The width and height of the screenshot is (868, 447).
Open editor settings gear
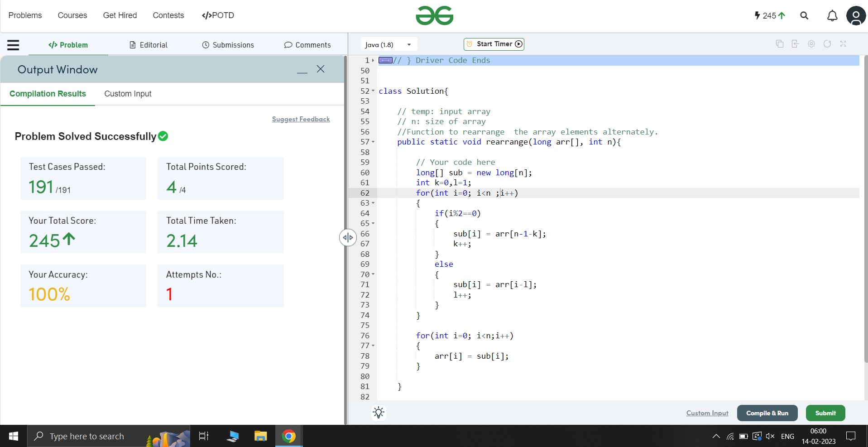[x=811, y=44]
